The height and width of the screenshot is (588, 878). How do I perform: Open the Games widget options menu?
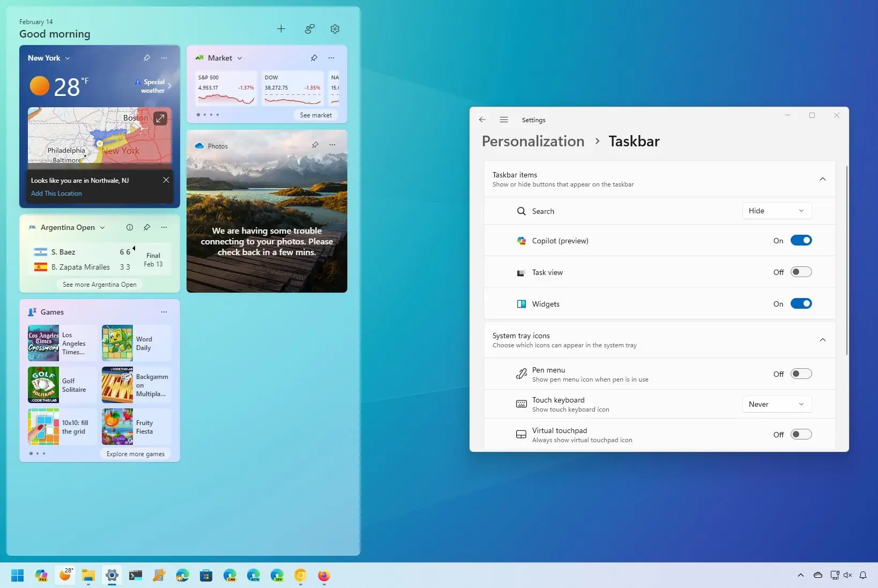(163, 311)
